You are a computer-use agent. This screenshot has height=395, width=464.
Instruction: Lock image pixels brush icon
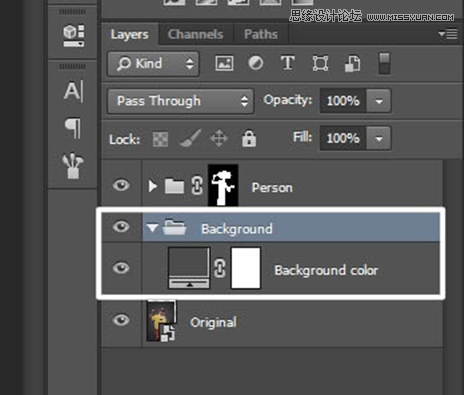pyautogui.click(x=191, y=138)
